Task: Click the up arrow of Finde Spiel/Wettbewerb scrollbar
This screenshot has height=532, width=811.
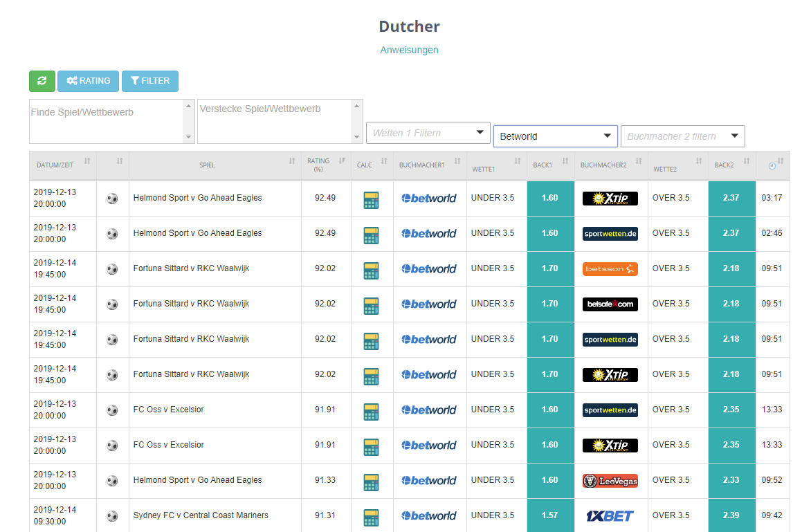Action: [189, 106]
